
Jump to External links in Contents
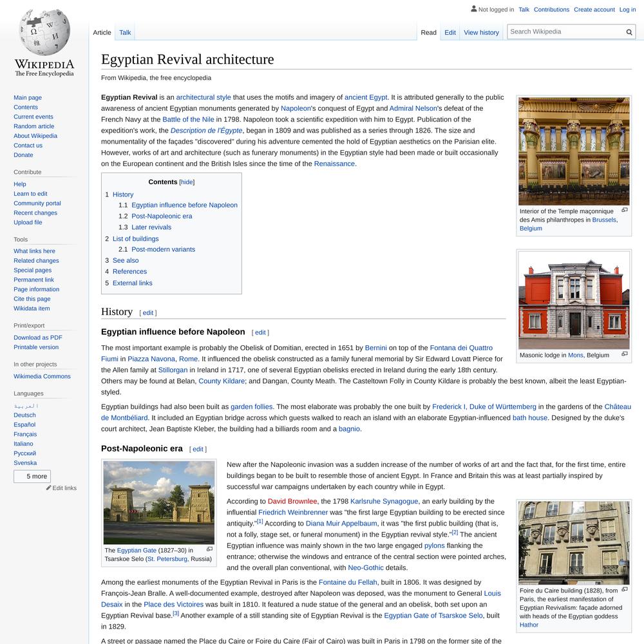click(132, 283)
